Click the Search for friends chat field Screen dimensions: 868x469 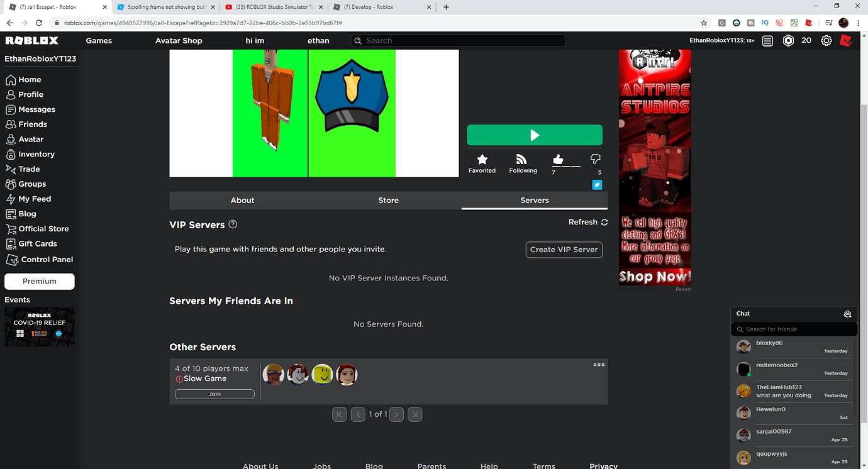tap(794, 329)
